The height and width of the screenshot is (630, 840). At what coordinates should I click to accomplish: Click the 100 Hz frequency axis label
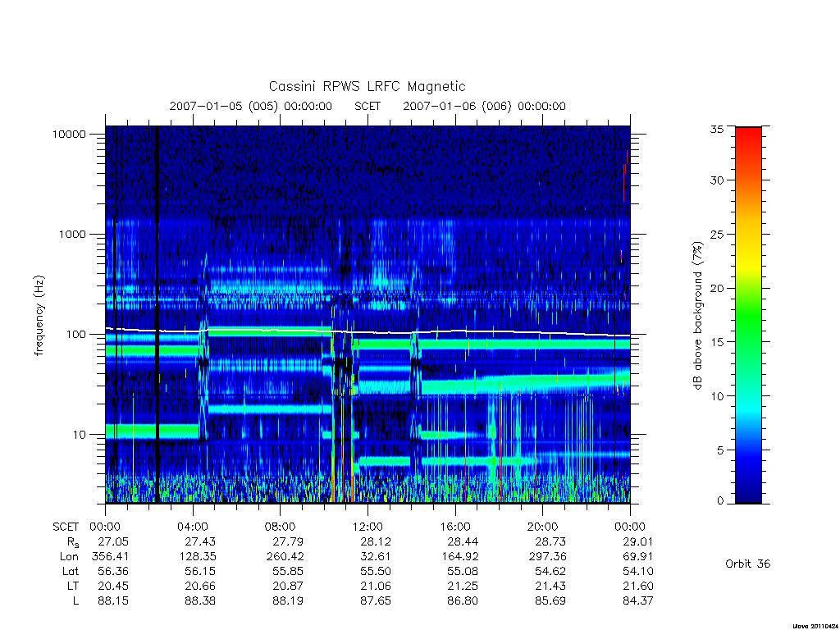[75, 335]
